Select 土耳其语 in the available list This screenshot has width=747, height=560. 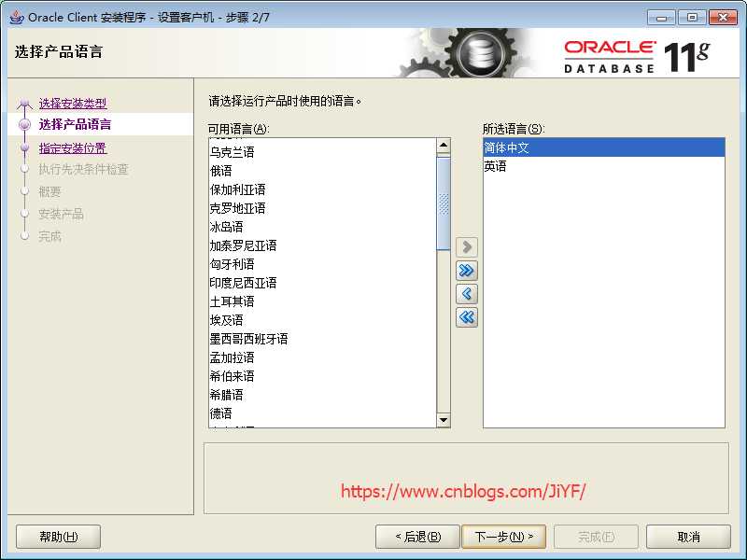click(x=322, y=301)
